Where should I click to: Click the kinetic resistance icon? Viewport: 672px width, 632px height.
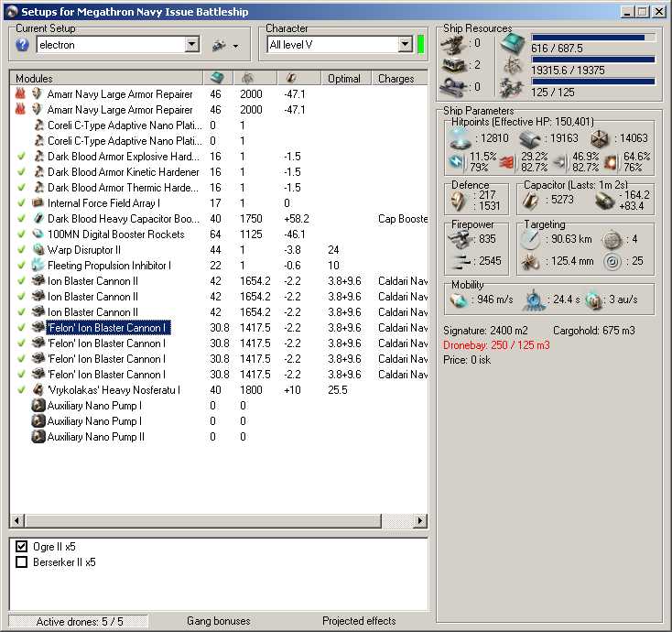559,162
